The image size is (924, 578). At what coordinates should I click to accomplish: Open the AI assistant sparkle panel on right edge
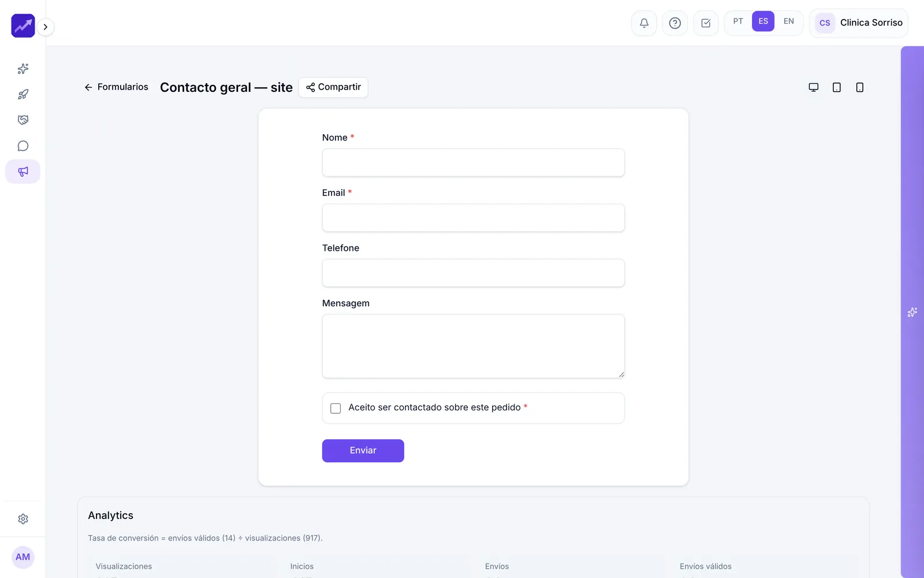[912, 312]
